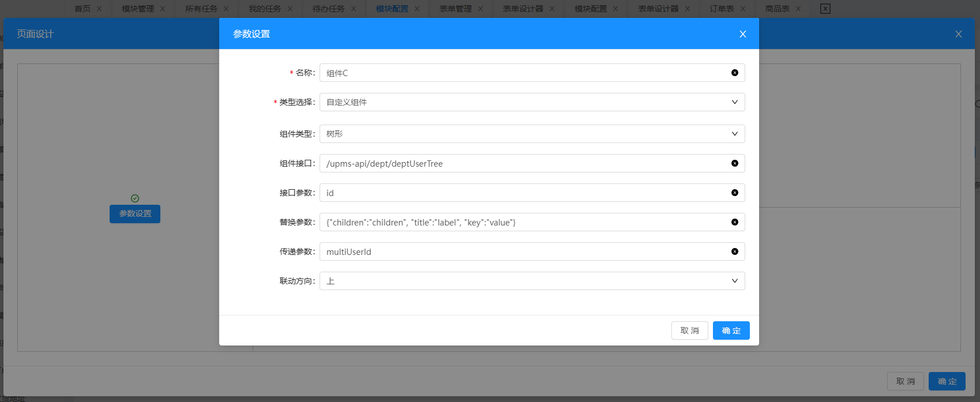
Task: Click 确定 in the 参数设置 dialog
Action: pos(731,330)
